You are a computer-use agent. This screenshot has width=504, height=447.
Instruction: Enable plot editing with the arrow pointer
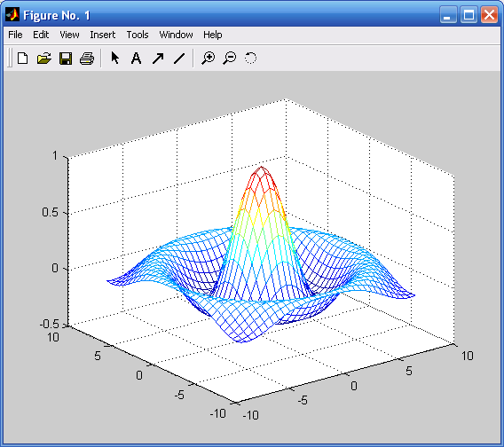pos(114,59)
